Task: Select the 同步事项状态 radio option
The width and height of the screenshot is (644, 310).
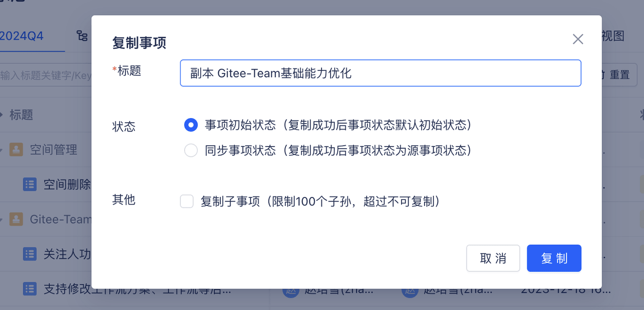Action: coord(191,150)
